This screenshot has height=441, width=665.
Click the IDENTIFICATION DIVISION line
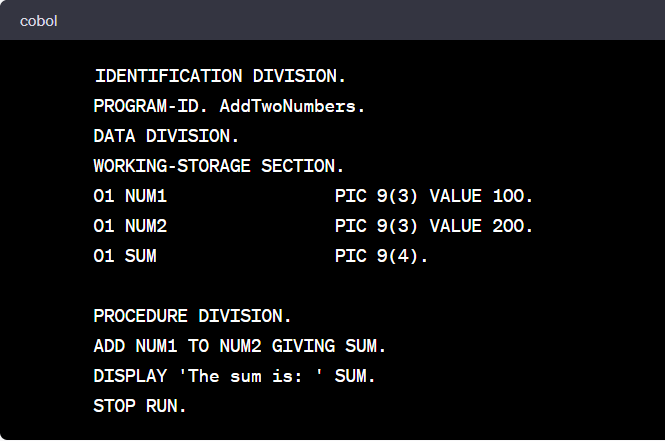(x=220, y=76)
